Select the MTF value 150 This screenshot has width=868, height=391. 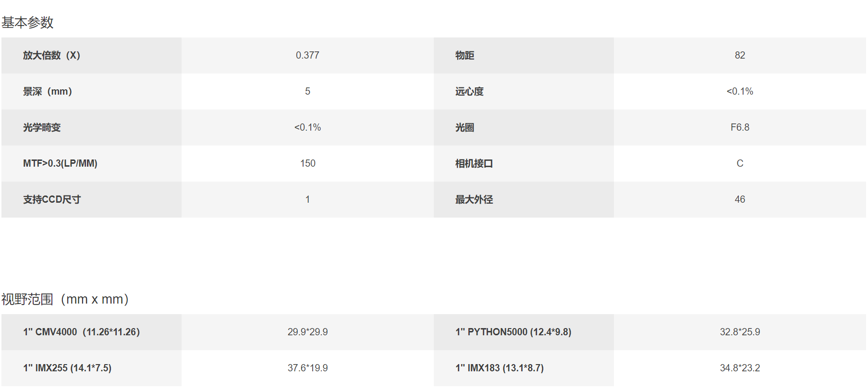coord(307,163)
